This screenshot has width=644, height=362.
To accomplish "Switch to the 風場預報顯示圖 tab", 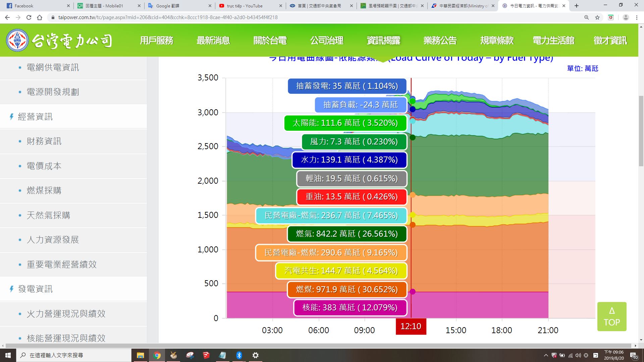I will 392,6.
